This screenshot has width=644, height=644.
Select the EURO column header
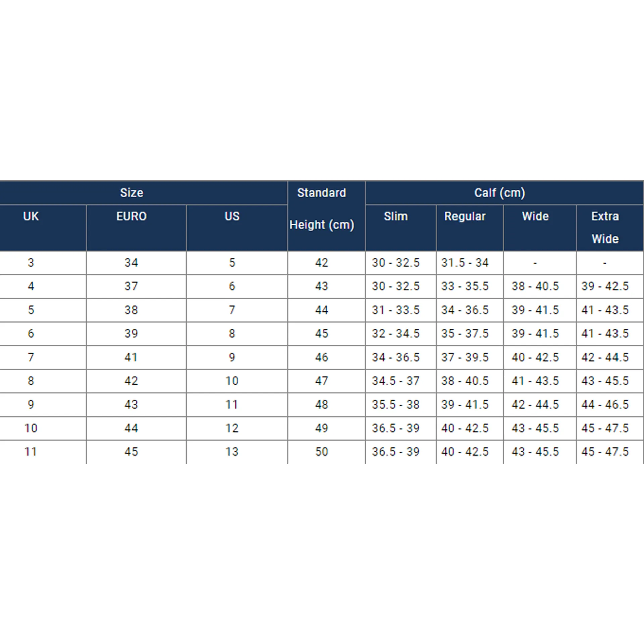pos(131,216)
